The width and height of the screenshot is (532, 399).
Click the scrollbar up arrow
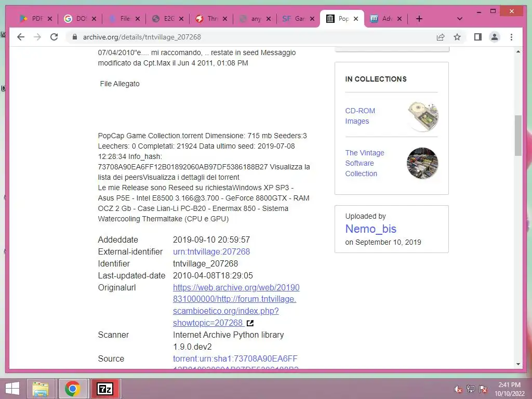click(x=518, y=51)
